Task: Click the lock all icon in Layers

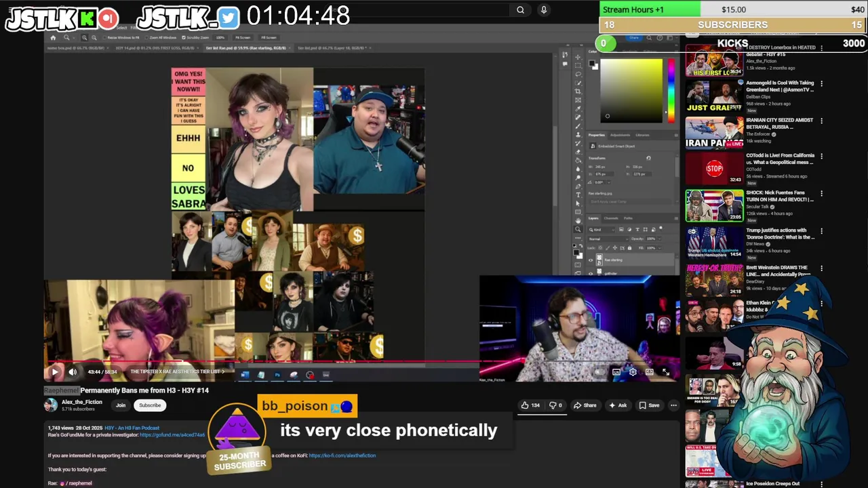Action: pos(629,248)
